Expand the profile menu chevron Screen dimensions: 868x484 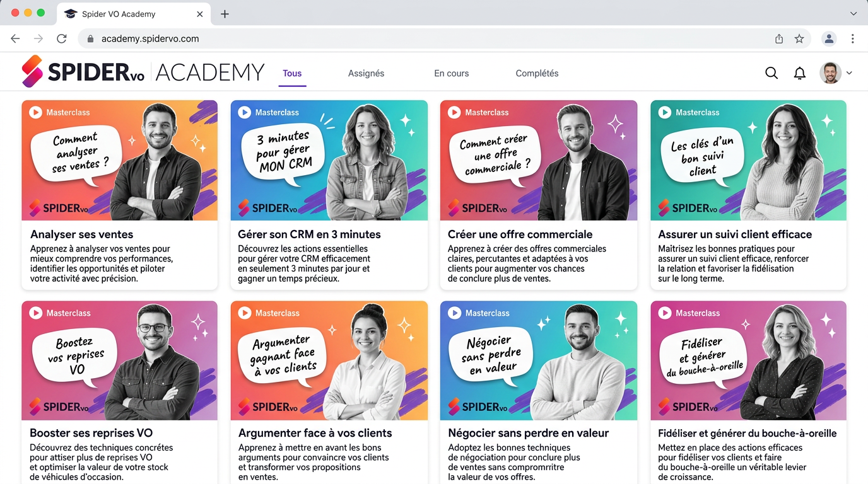tap(849, 73)
